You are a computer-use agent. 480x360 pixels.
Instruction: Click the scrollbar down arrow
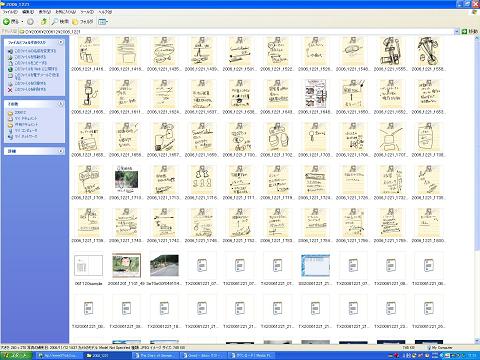[476, 341]
